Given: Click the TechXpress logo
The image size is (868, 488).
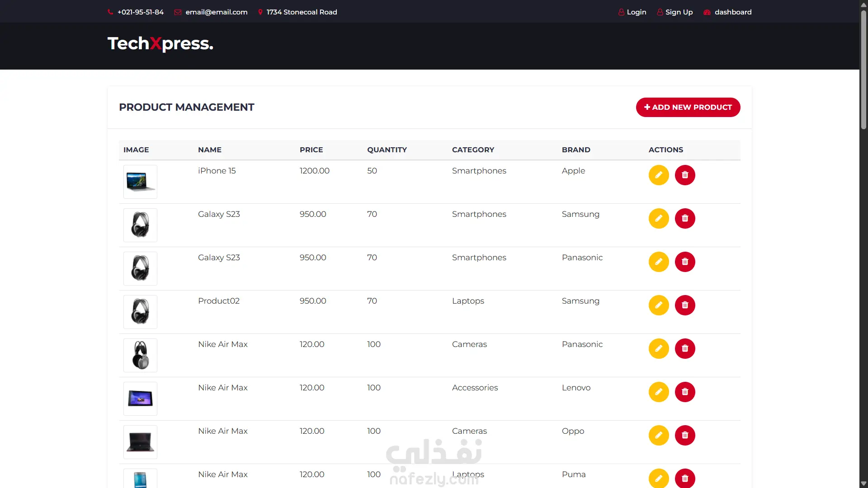Looking at the screenshot, I should click(x=160, y=44).
